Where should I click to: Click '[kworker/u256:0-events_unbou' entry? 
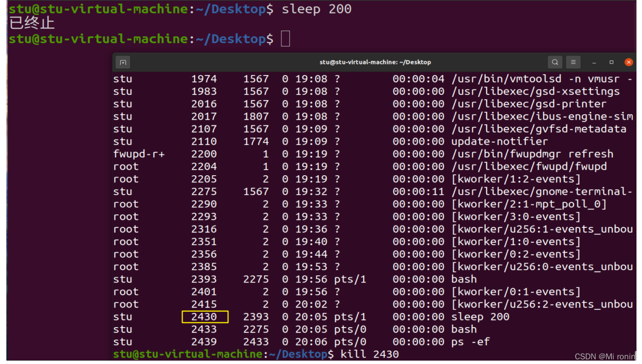542,267
